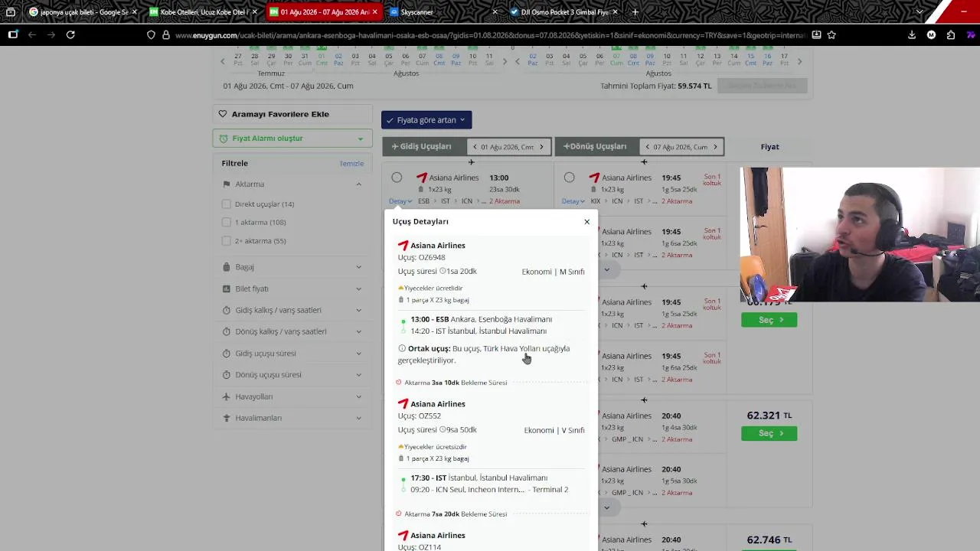
Task: Click the luggage icon next to Bagaj filter
Action: (227, 267)
